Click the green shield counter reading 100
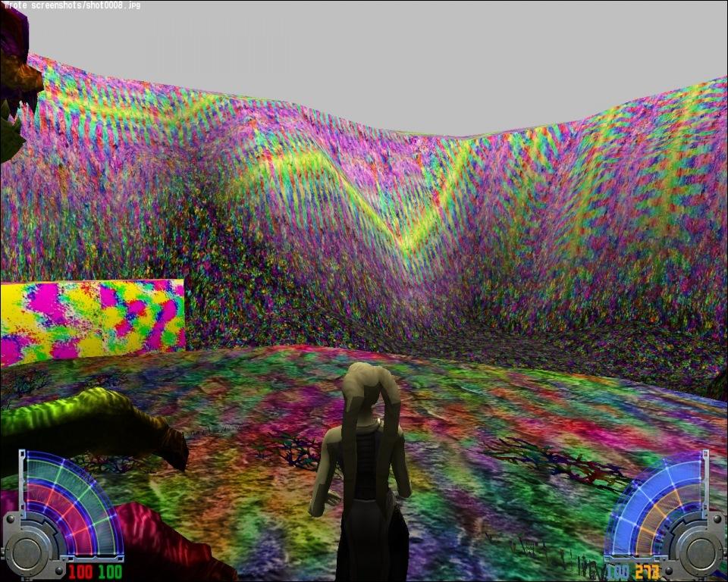This screenshot has height=582, width=728. point(109,571)
